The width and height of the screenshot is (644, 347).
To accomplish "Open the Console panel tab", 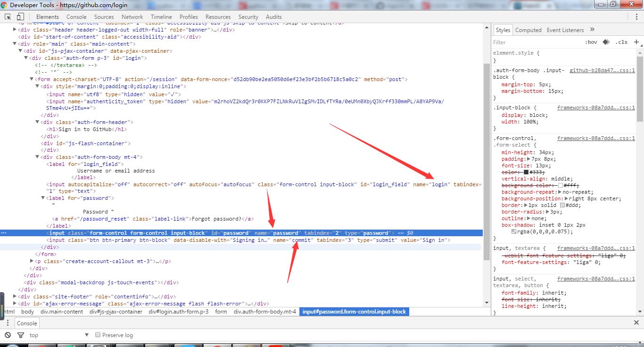I will tap(76, 17).
